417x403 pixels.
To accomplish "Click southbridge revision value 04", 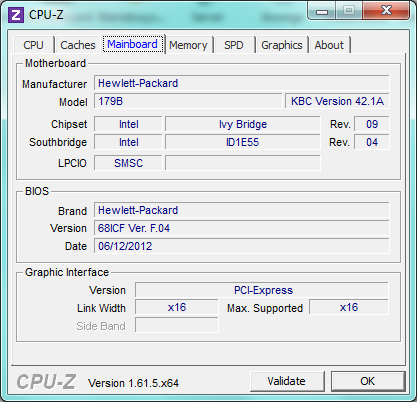I will tap(372, 142).
